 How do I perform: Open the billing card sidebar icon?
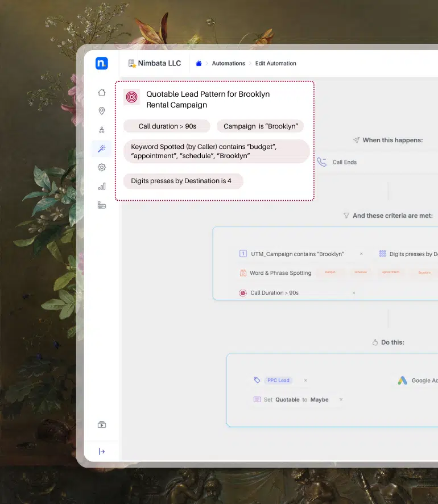coord(102,205)
